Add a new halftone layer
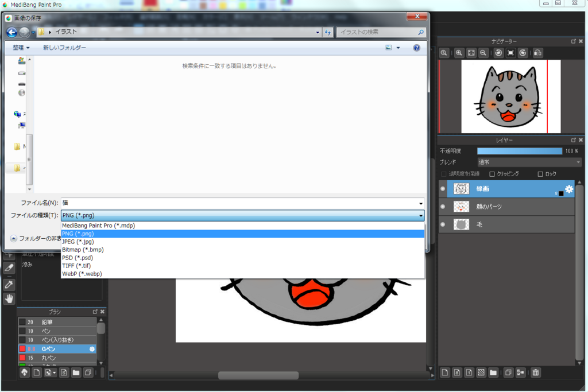Screen dimensions: 588x392 click(x=481, y=372)
